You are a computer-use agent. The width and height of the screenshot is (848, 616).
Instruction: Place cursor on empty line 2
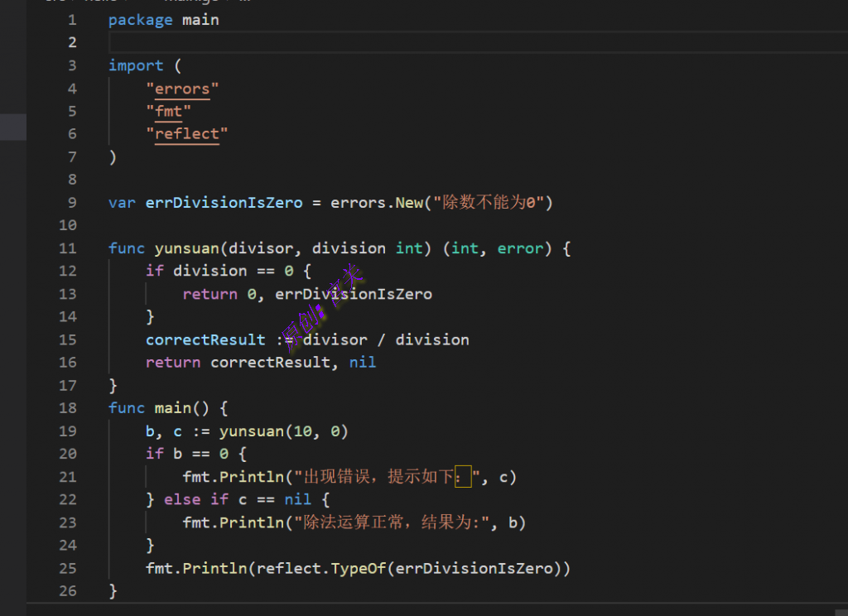414,42
